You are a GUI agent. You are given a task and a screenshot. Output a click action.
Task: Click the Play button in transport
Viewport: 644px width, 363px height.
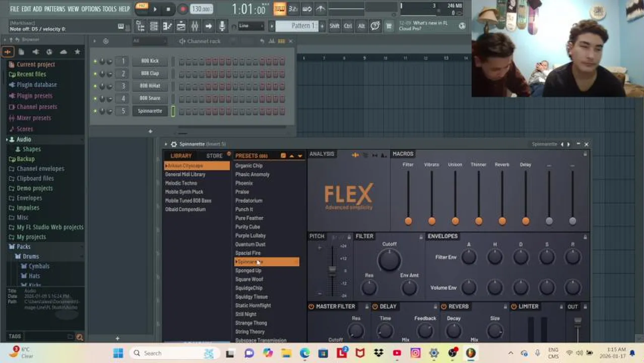(x=155, y=9)
